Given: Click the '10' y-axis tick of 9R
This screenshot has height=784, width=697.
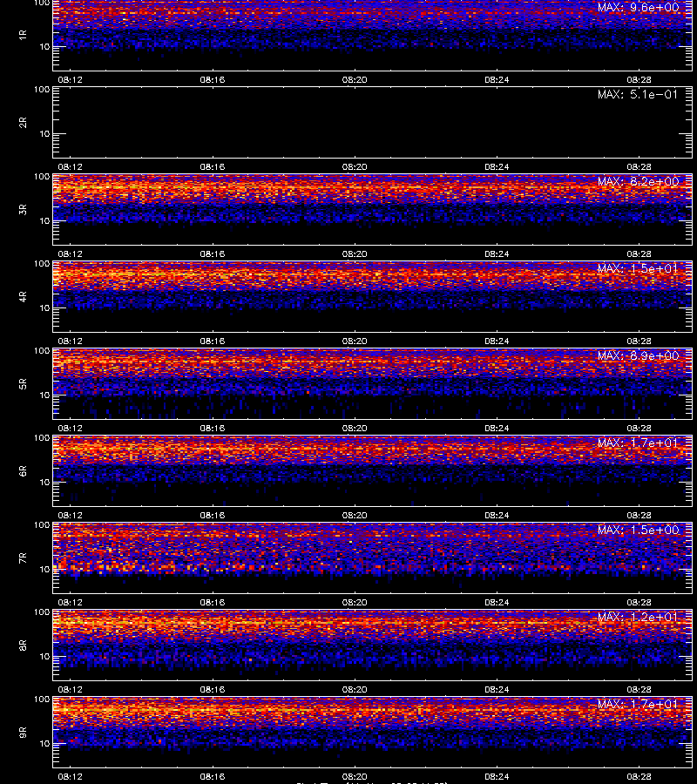Looking at the screenshot, I should tap(44, 744).
